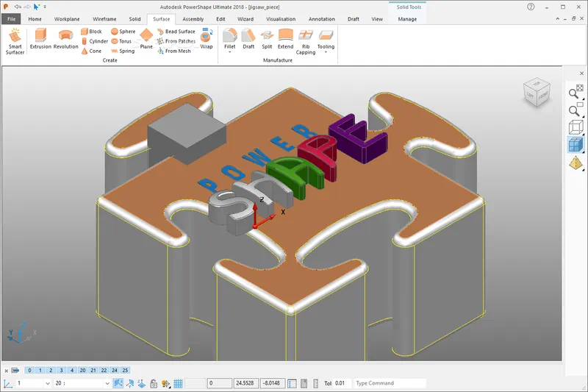Click the X coordinate field showing 0

point(220,383)
